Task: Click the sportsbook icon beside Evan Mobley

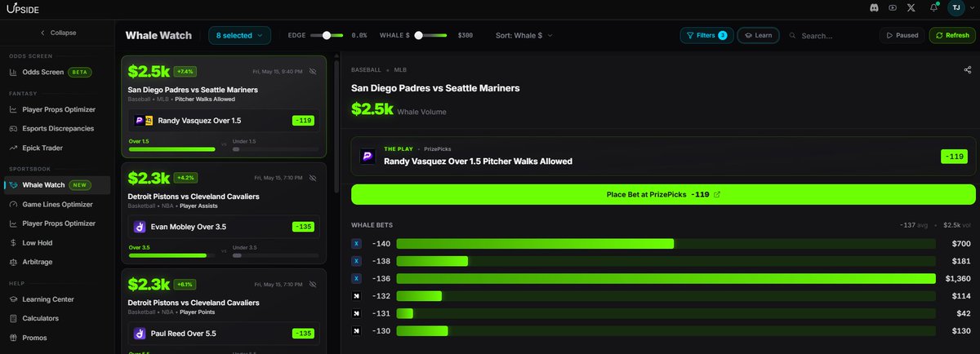Action: coord(140,227)
